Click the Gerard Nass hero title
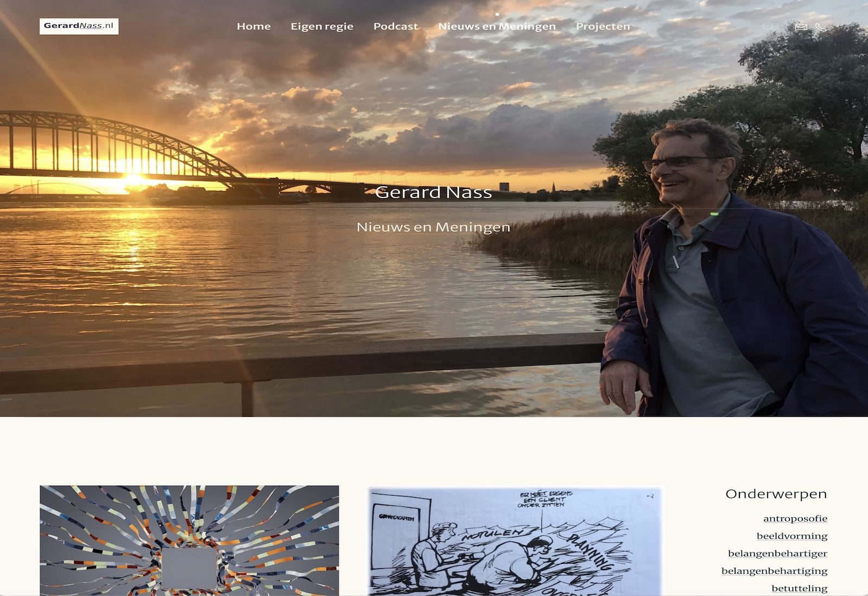Screen dimensions: 868x596 pyautogui.click(x=433, y=192)
